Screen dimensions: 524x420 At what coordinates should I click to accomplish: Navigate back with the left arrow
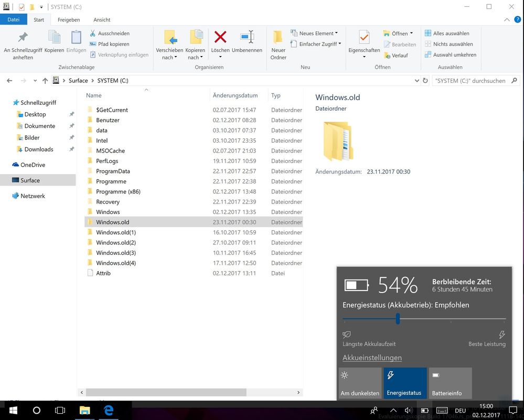9,81
